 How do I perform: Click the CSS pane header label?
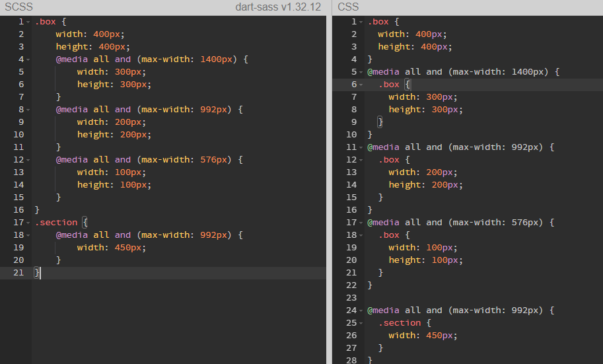[348, 7]
